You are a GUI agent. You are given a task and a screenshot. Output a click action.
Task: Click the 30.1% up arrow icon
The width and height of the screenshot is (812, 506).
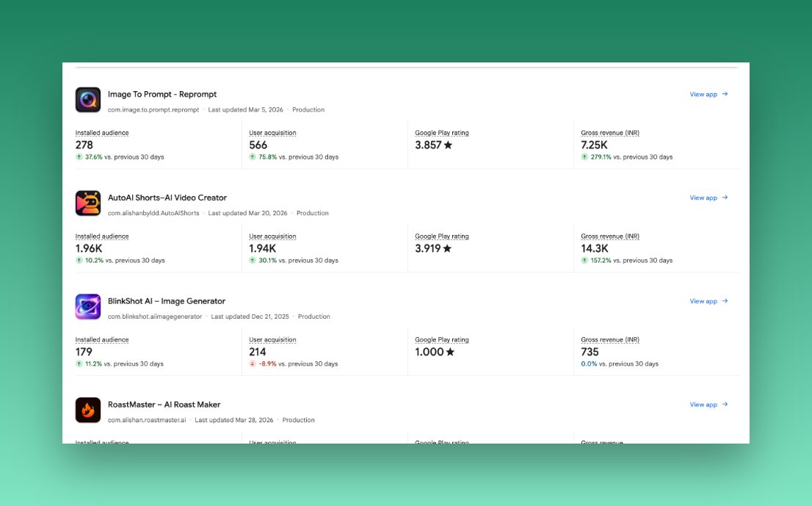tap(253, 261)
